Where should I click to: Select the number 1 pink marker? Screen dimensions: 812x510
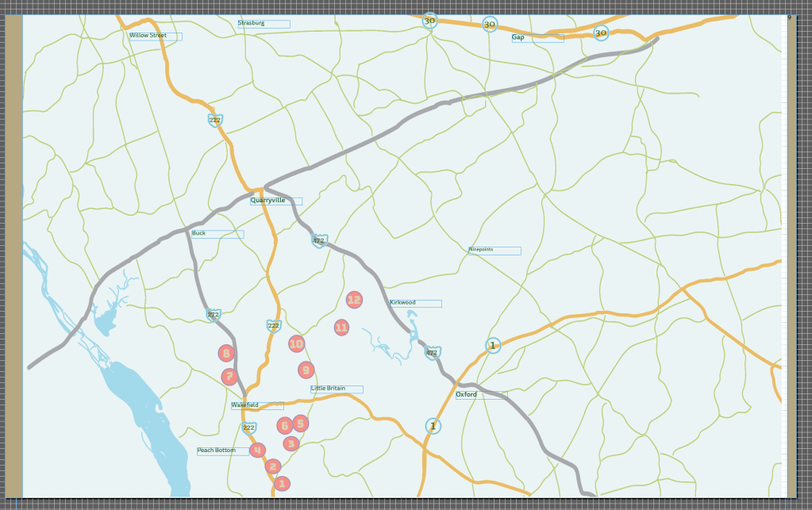pos(281,483)
